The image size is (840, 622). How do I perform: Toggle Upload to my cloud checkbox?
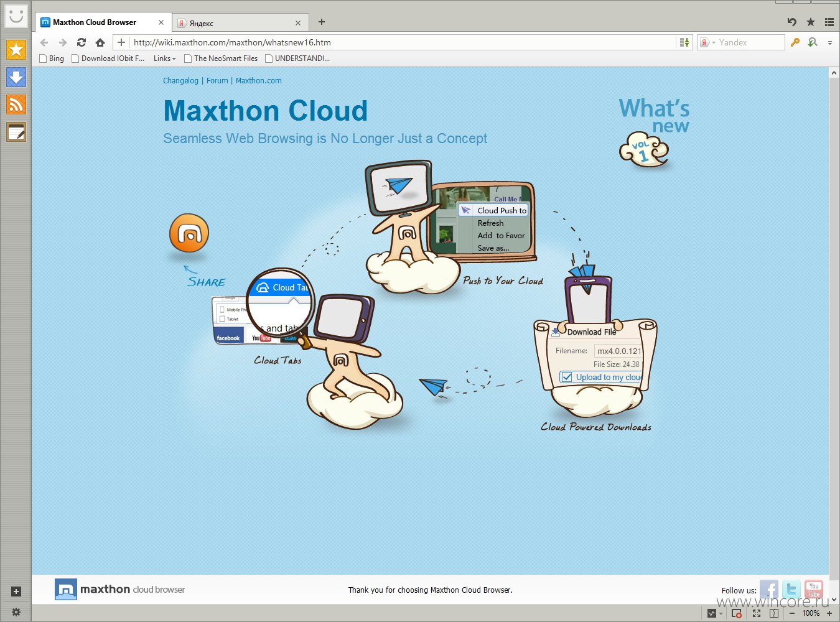point(567,377)
